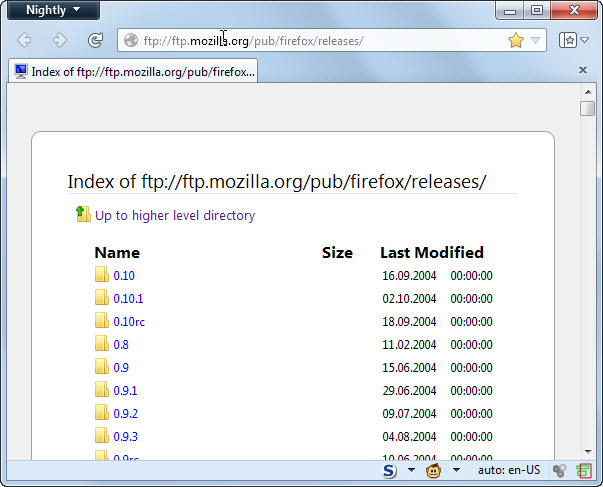The image size is (603, 487).
Task: Open the 0.10 folder link
Action: 124,276
